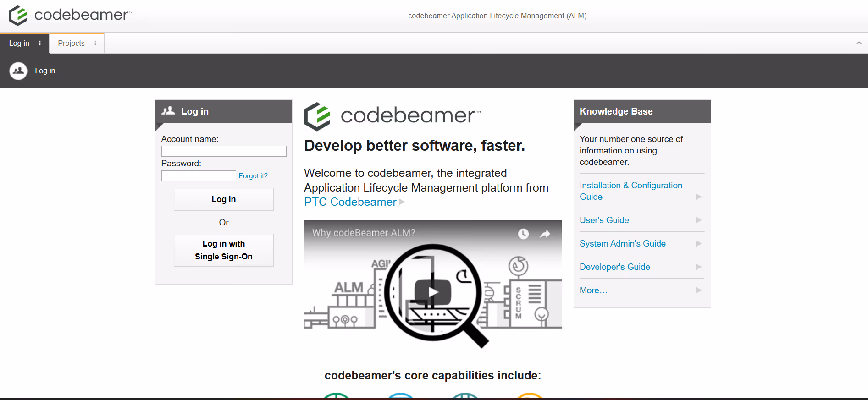Viewport: 868px width, 400px height.
Task: Open the video title Why codeBeamer ALM?
Action: point(364,233)
